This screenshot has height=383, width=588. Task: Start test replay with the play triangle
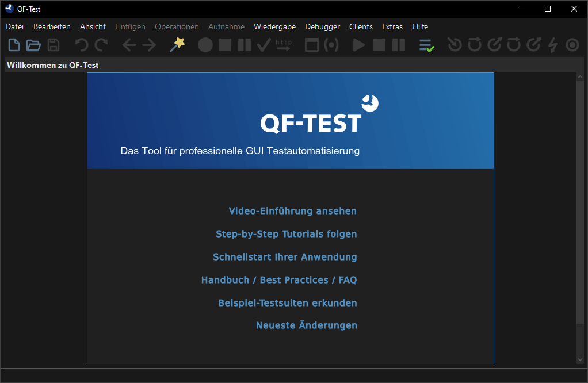pyautogui.click(x=359, y=45)
